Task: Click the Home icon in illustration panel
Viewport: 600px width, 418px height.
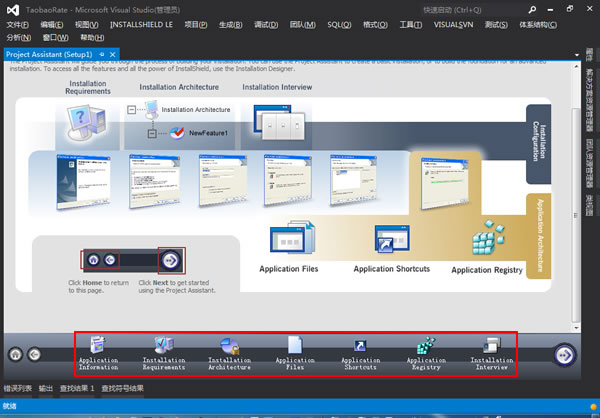Action: click(x=93, y=260)
